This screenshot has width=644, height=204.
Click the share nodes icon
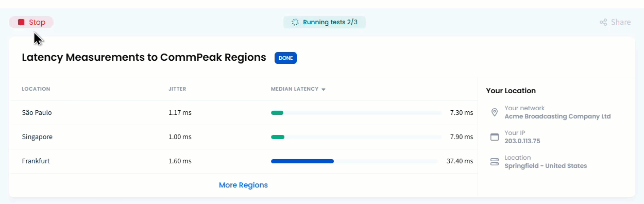pyautogui.click(x=603, y=22)
